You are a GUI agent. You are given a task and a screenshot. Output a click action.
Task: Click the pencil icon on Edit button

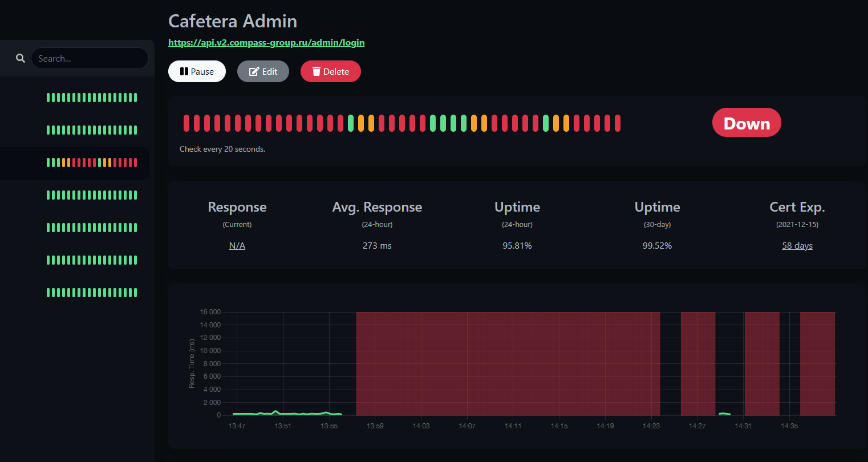click(x=254, y=71)
